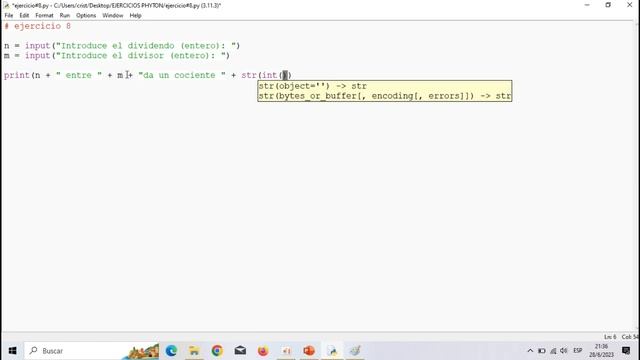The height and width of the screenshot is (360, 640).
Task: Open the Edit menu
Action: pos(24,16)
